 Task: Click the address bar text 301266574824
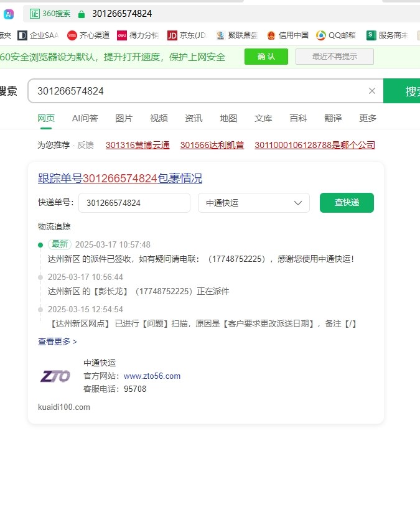pos(122,14)
